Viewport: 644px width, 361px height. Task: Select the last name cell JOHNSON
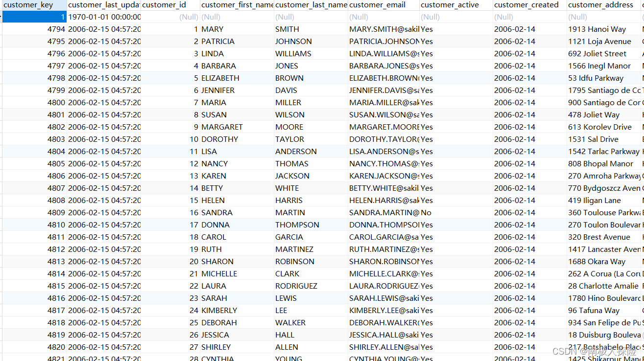pyautogui.click(x=311, y=41)
